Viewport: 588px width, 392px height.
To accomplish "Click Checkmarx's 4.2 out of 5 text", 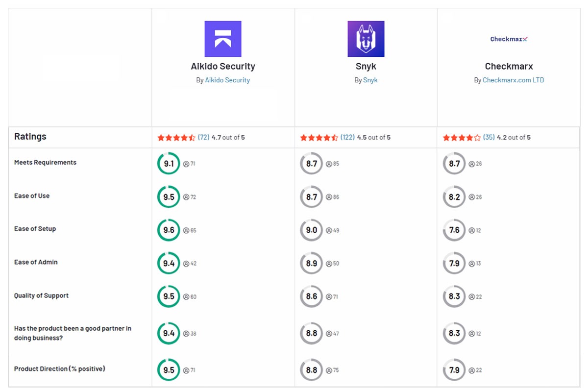I will [x=514, y=138].
